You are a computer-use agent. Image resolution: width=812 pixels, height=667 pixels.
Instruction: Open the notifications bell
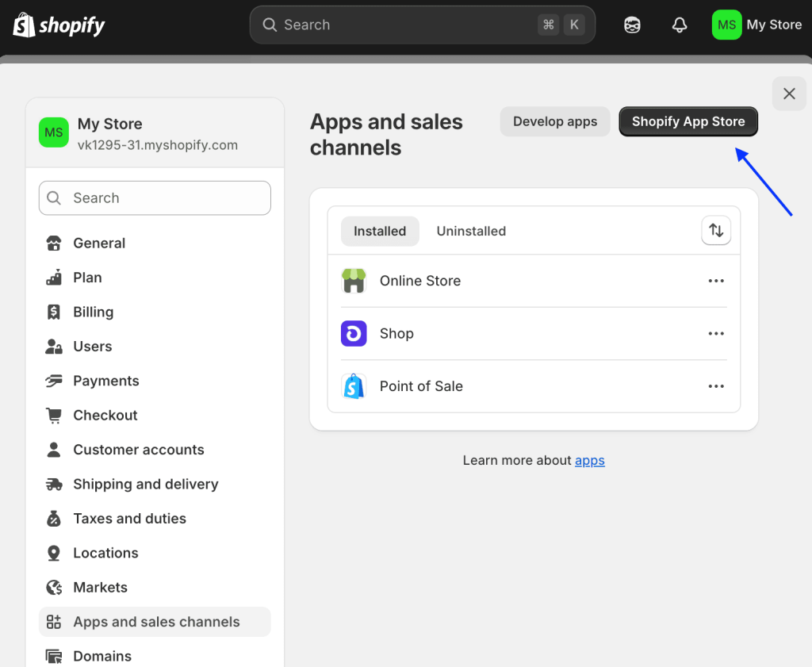680,25
